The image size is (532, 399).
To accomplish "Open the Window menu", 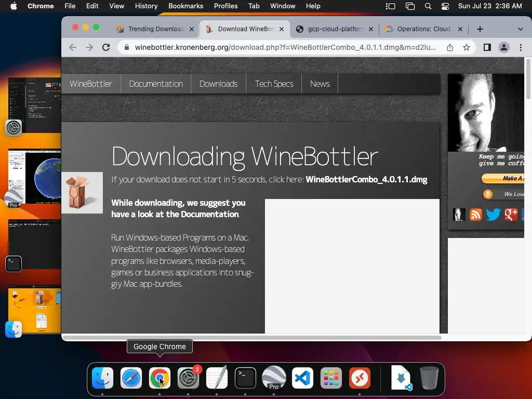I will tap(283, 6).
